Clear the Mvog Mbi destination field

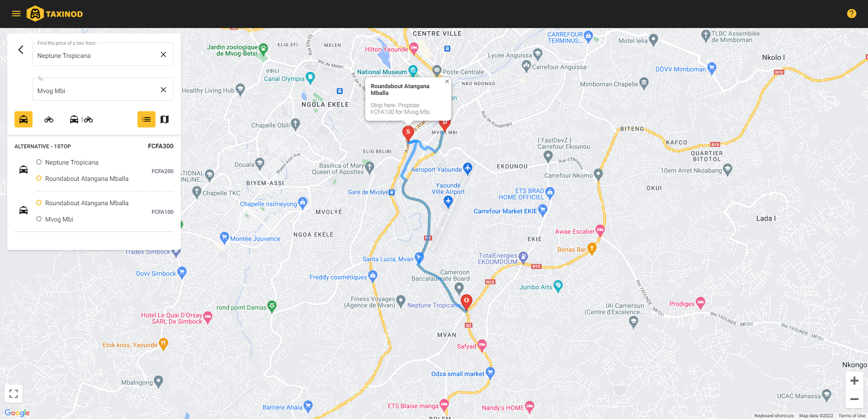tap(163, 90)
